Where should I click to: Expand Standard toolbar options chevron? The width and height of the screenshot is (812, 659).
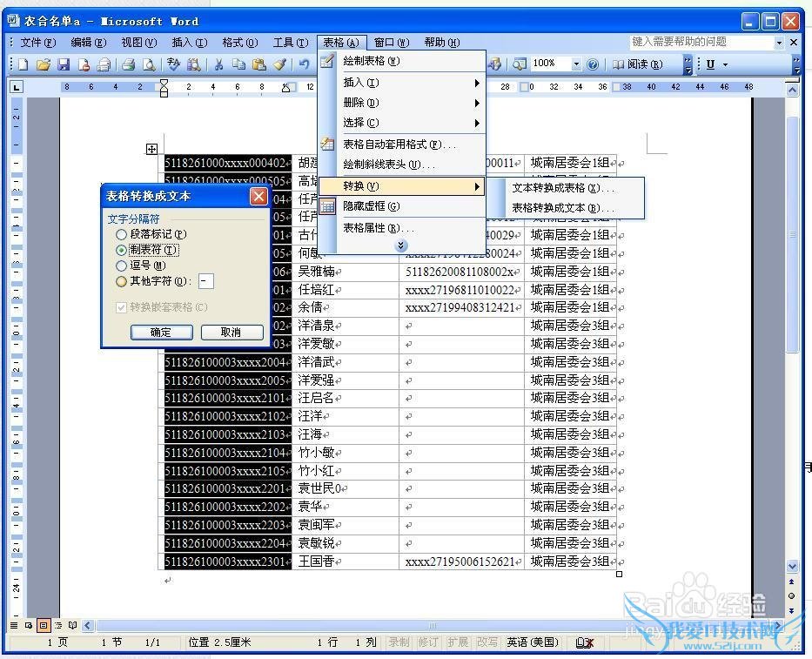pos(688,64)
